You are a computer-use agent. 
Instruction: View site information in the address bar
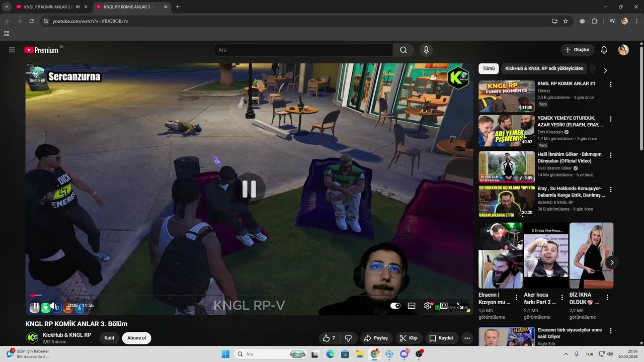click(x=46, y=21)
